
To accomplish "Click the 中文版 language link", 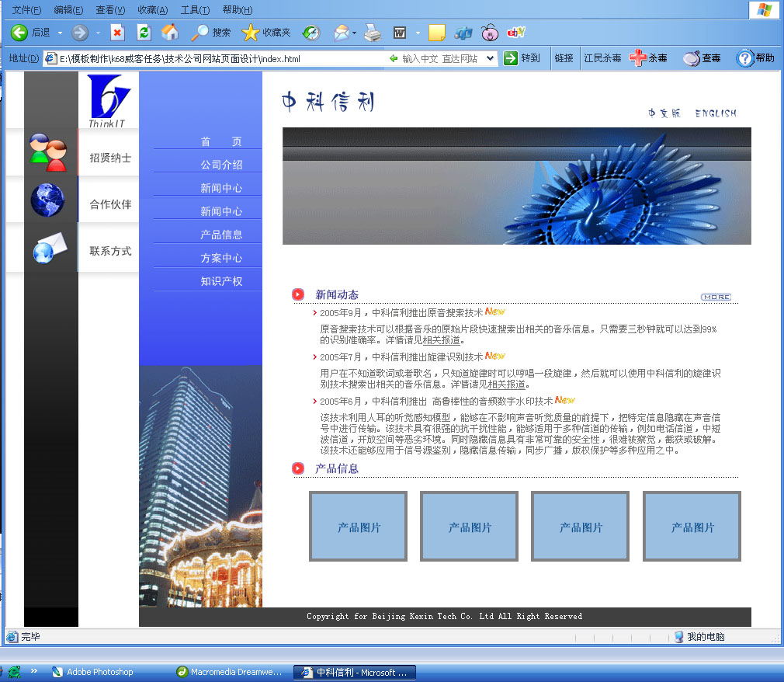I will coord(664,113).
